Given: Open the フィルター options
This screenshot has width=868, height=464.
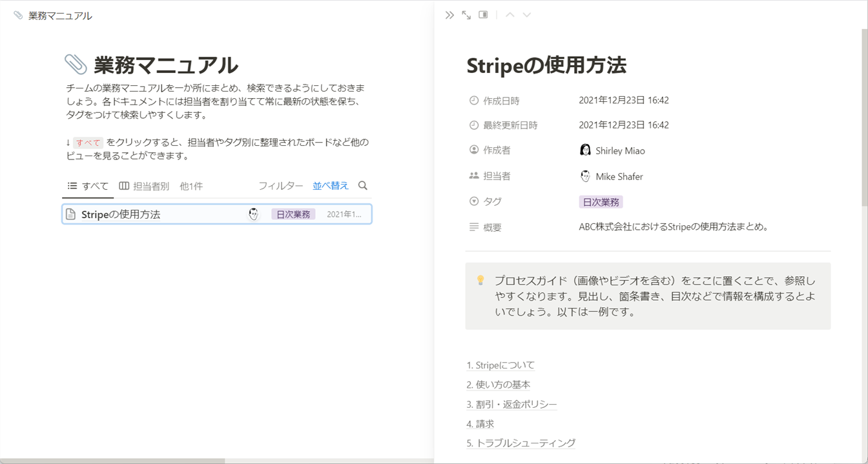Looking at the screenshot, I should [x=280, y=186].
